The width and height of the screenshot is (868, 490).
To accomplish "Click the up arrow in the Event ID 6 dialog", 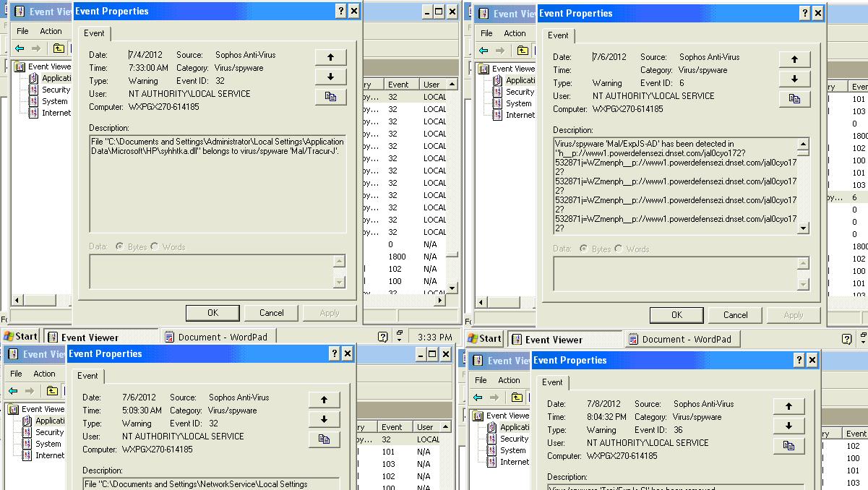I will coord(794,59).
